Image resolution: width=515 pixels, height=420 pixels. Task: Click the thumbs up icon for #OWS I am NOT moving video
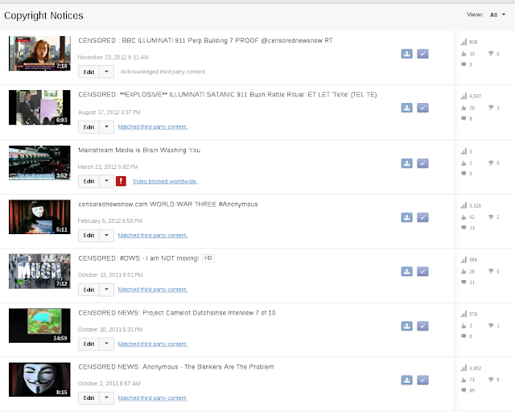tap(463, 271)
